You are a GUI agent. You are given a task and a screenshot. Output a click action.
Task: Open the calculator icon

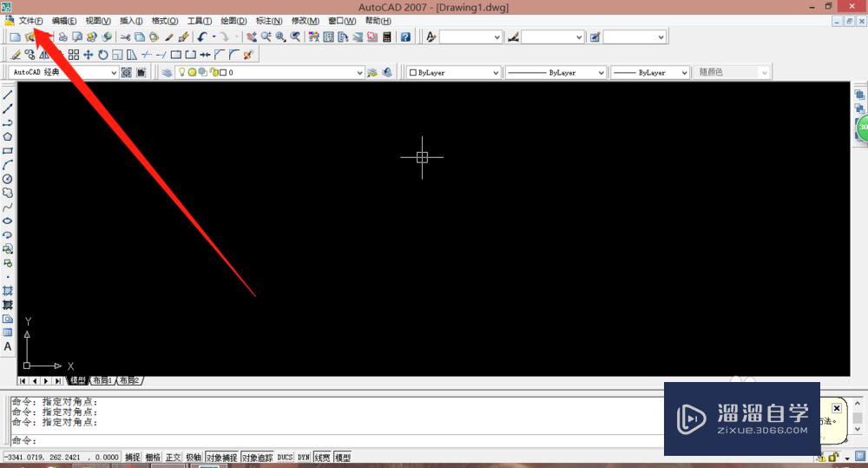click(387, 37)
